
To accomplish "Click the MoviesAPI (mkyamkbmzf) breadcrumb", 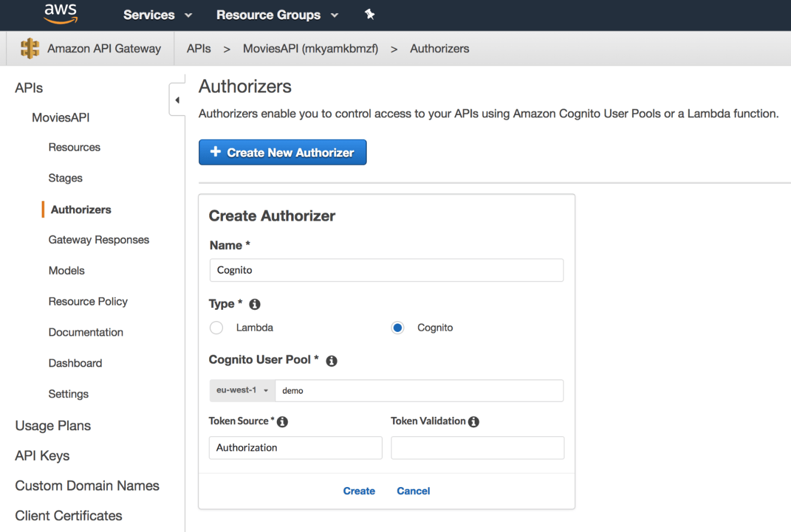I will pyautogui.click(x=310, y=49).
